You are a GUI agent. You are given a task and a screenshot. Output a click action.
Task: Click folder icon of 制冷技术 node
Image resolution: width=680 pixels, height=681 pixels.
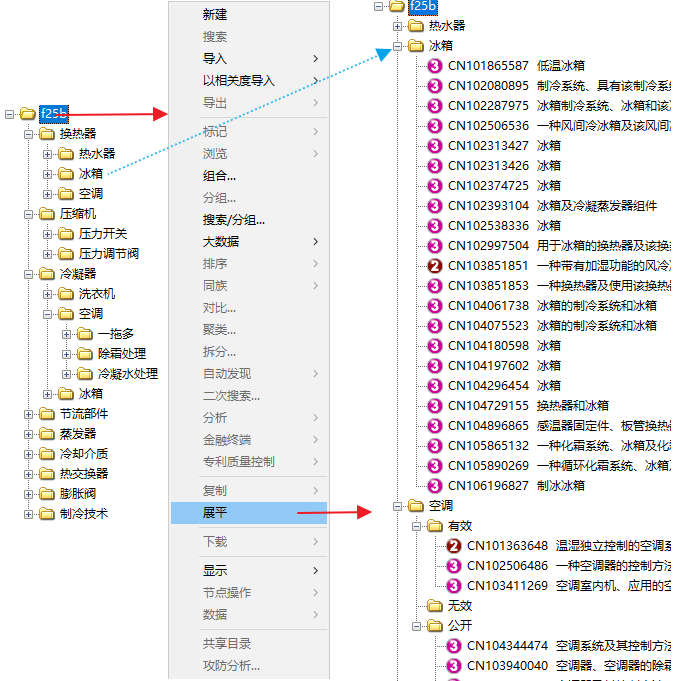click(46, 514)
